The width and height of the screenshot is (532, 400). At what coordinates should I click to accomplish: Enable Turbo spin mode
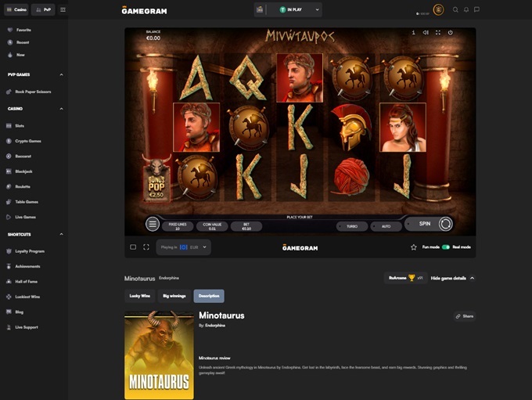point(352,226)
